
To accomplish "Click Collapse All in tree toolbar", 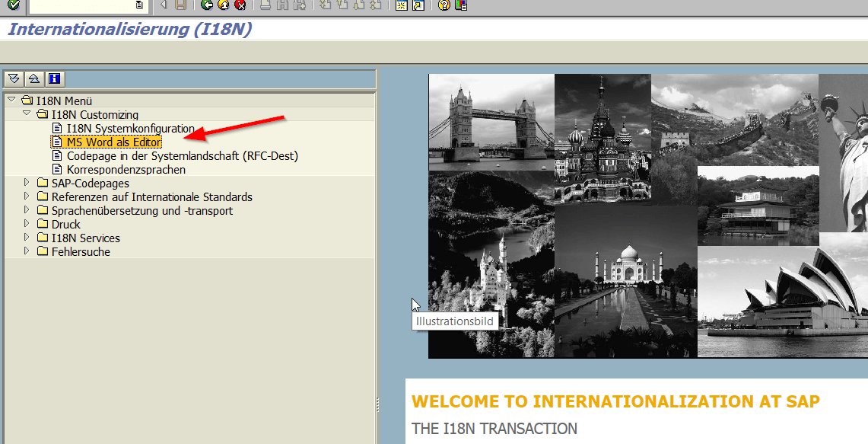I will [34, 78].
